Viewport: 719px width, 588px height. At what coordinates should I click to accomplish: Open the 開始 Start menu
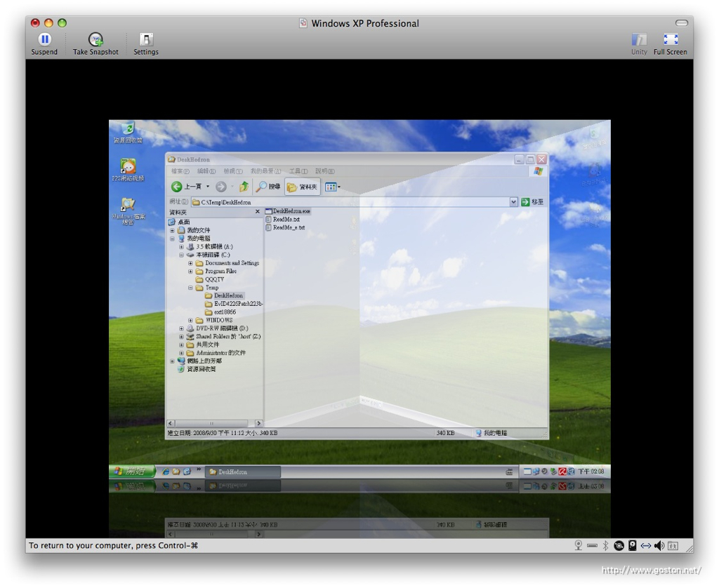(132, 471)
